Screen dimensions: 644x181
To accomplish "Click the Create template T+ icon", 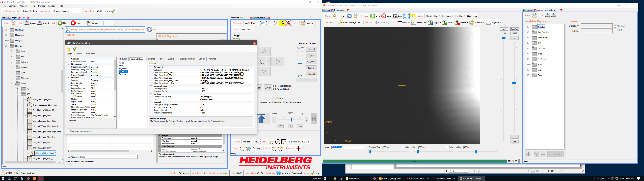I will click(338, 22).
